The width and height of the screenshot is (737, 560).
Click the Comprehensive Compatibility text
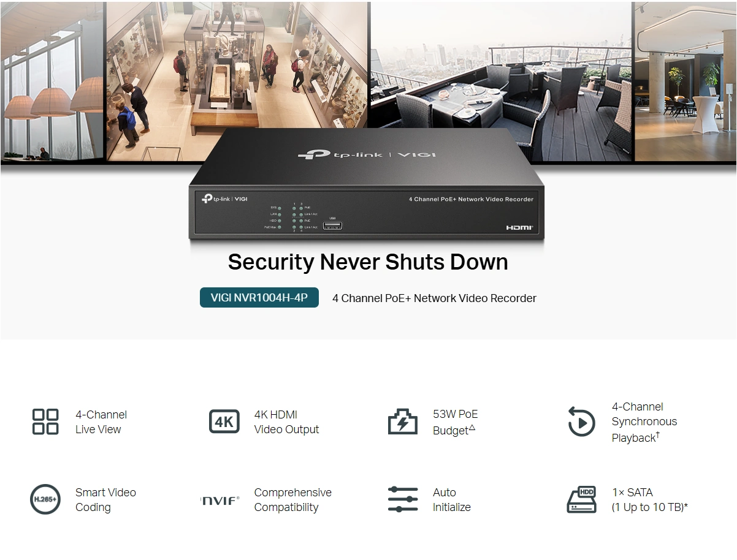point(292,500)
